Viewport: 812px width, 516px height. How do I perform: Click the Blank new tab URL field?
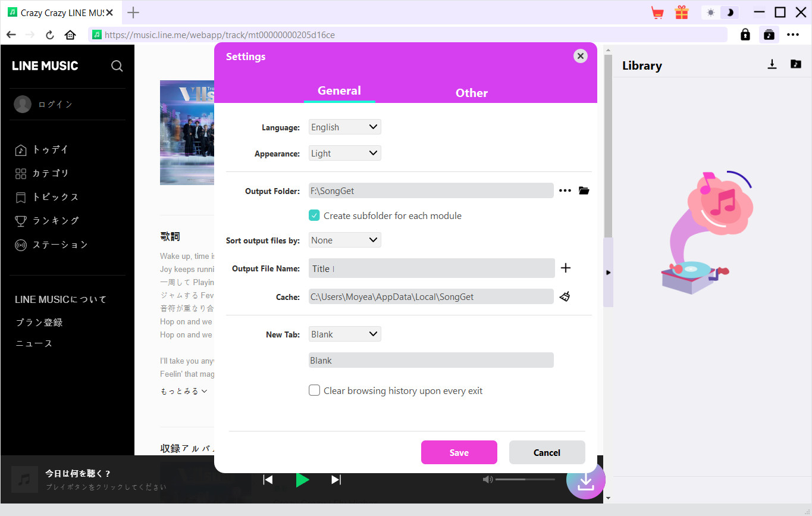pos(431,360)
